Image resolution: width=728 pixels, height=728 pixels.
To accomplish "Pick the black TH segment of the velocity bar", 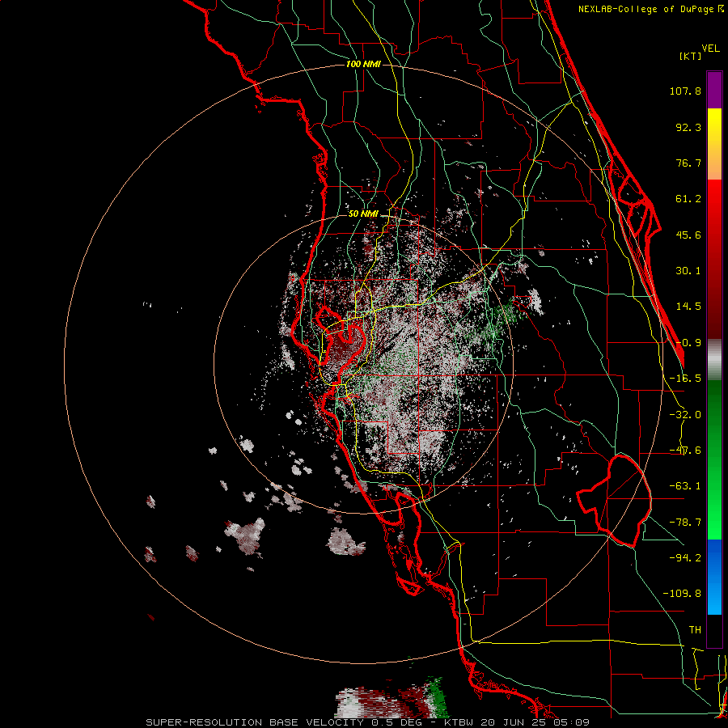I will pos(714,630).
